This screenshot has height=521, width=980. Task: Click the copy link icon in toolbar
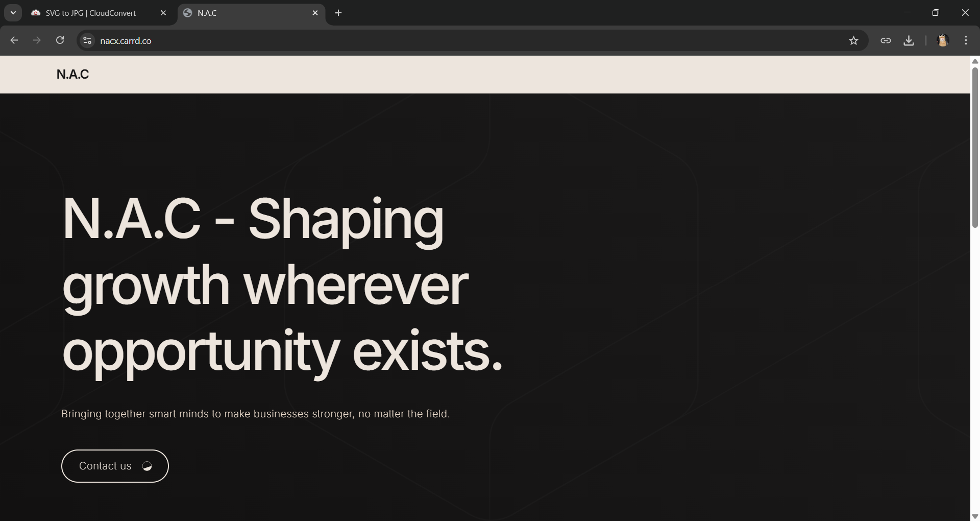886,40
